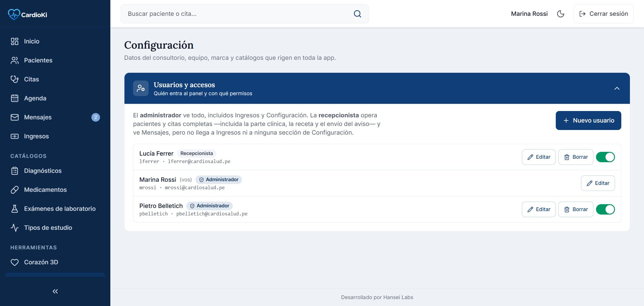Click the Exámenes de laboratorio flask icon
Screen dimensions: 644x306
click(15, 209)
